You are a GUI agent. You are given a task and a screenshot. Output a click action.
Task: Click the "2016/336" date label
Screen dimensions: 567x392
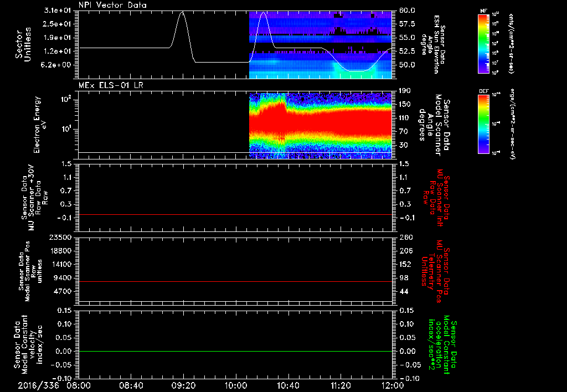click(x=38, y=385)
